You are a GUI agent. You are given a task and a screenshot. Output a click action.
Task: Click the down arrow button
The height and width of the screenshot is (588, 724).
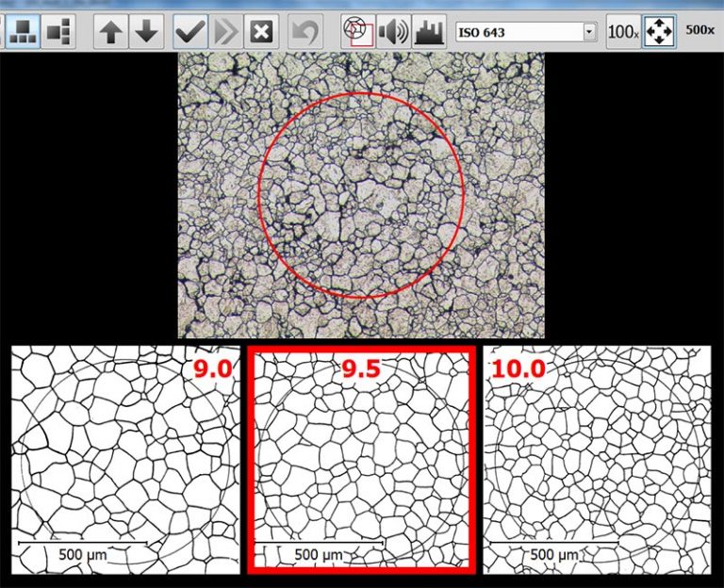tap(146, 32)
